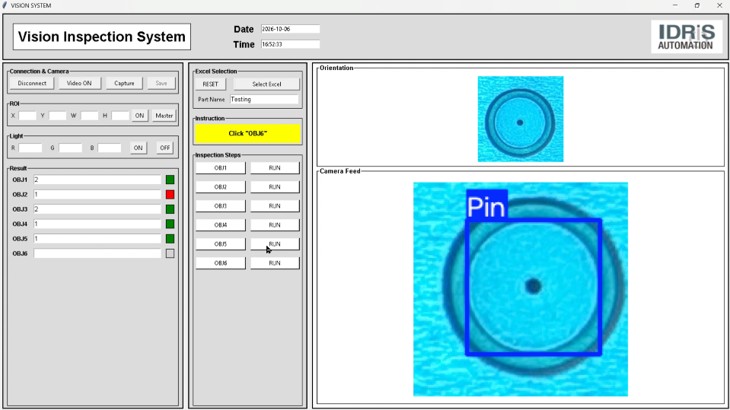The image size is (730, 410).
Task: Click the OBJ5 result field
Action: (x=97, y=239)
